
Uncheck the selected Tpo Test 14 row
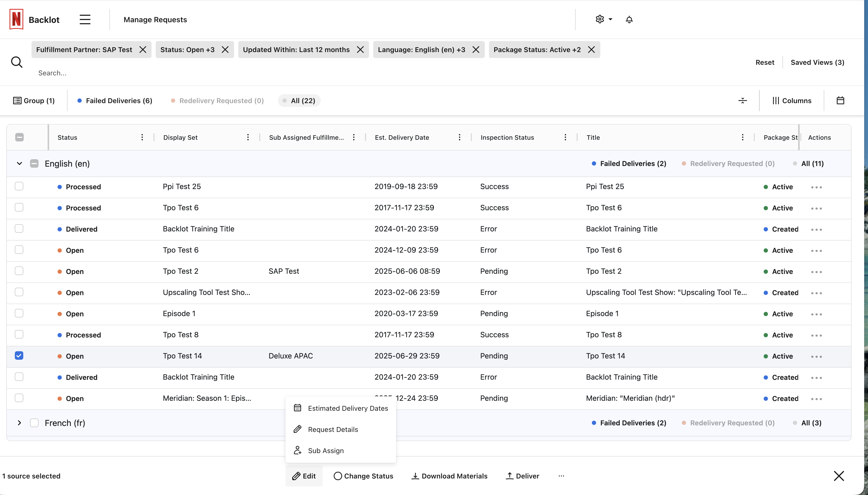pos(19,356)
